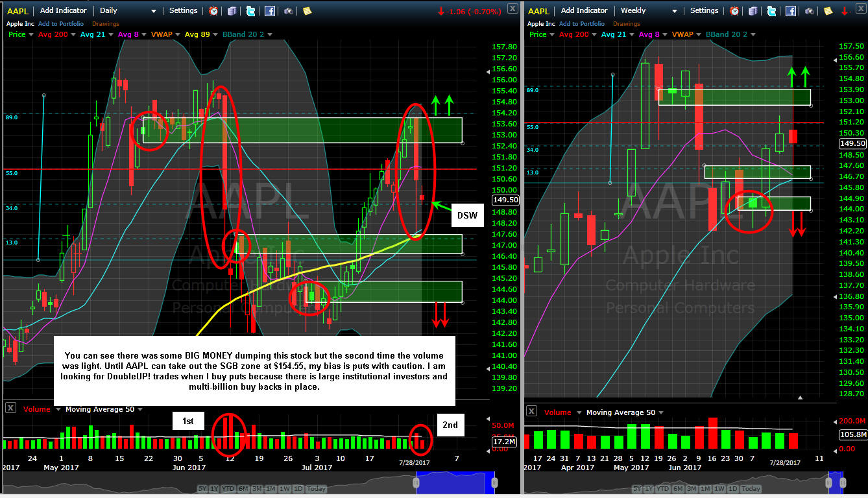The width and height of the screenshot is (868, 498).
Task: Share the Daily chart on Twitter
Action: coord(251,11)
